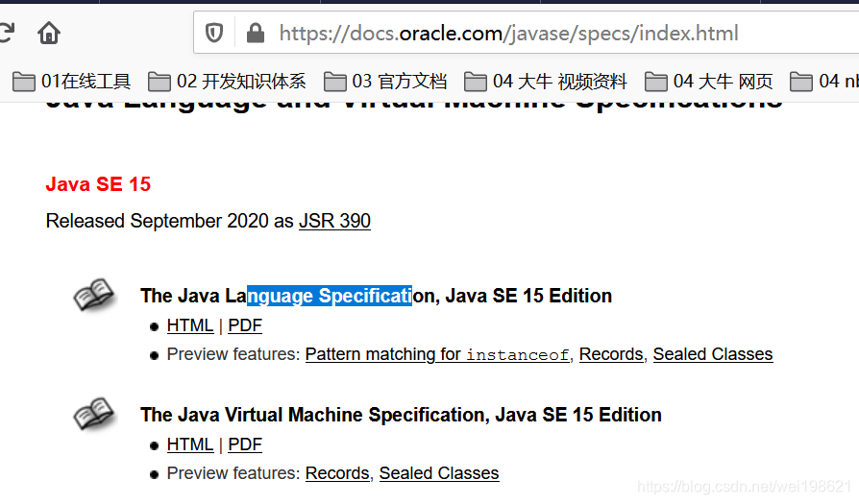Screen dimensions: 859x504
Task: Open the 04 大牛 网页 bookmark folder
Action: click(x=708, y=82)
